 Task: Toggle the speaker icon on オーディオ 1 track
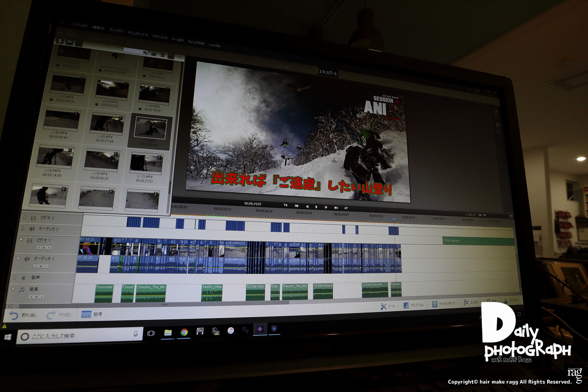coord(26,259)
